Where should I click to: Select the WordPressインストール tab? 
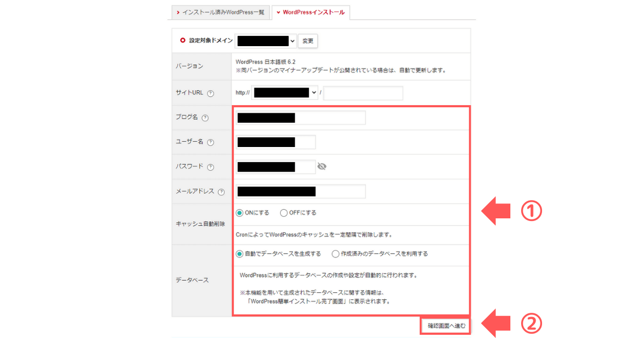click(311, 12)
